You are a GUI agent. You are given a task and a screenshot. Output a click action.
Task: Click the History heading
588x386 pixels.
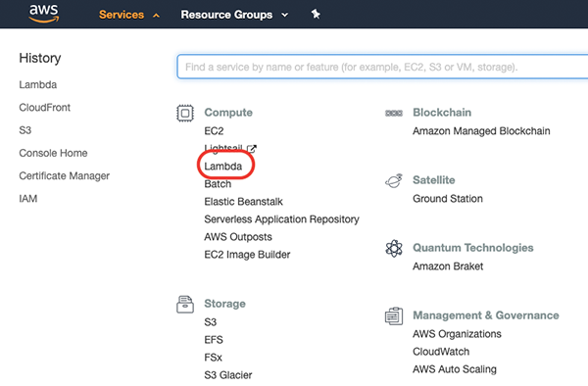pyautogui.click(x=40, y=58)
